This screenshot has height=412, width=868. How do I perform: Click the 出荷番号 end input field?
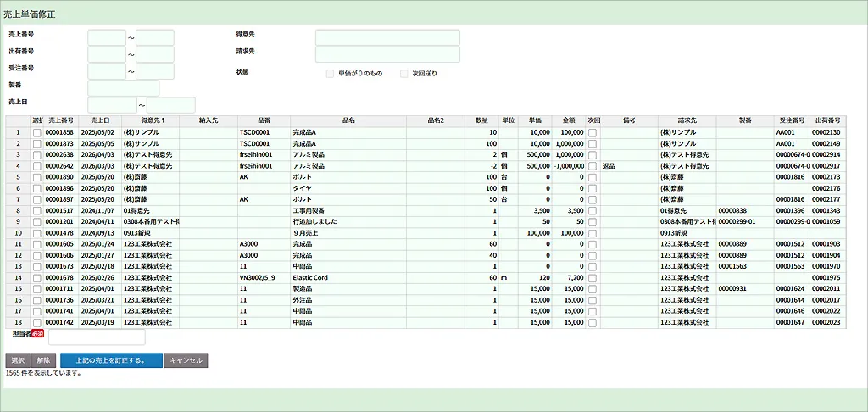point(155,54)
